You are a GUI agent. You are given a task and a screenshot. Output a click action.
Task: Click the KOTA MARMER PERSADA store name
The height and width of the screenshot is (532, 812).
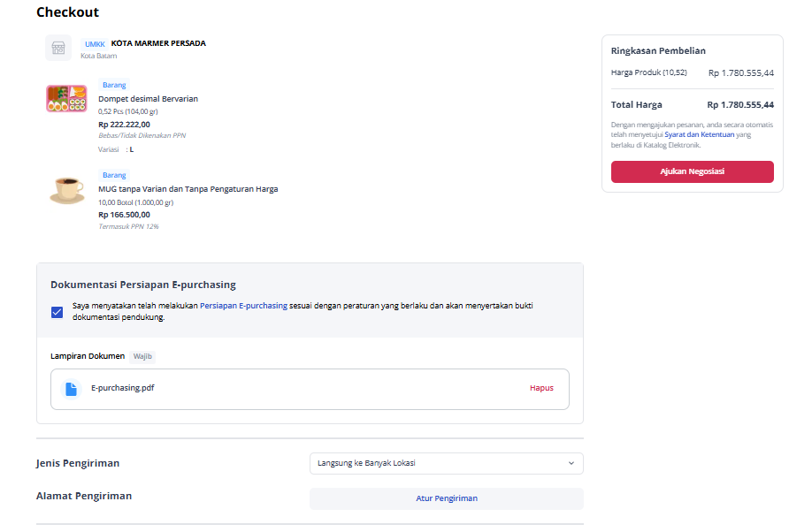coord(158,43)
